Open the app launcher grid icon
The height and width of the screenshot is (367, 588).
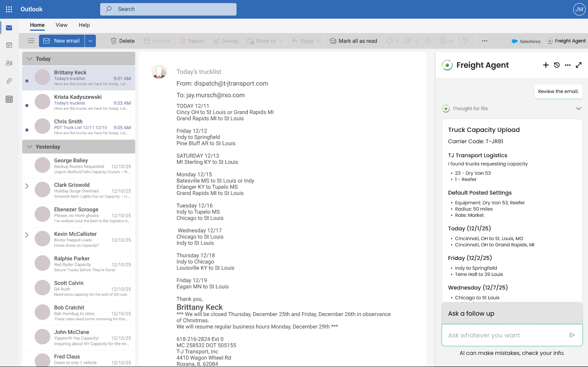pyautogui.click(x=9, y=9)
